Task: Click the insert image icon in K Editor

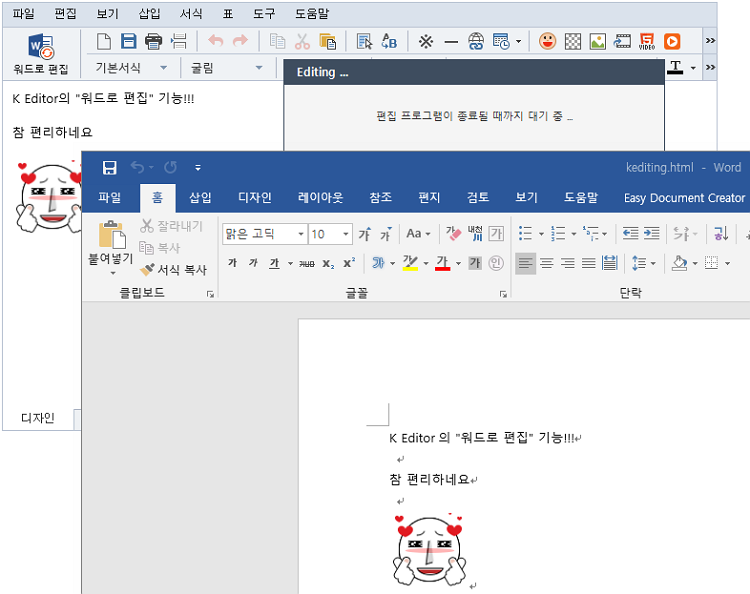Action: (597, 41)
